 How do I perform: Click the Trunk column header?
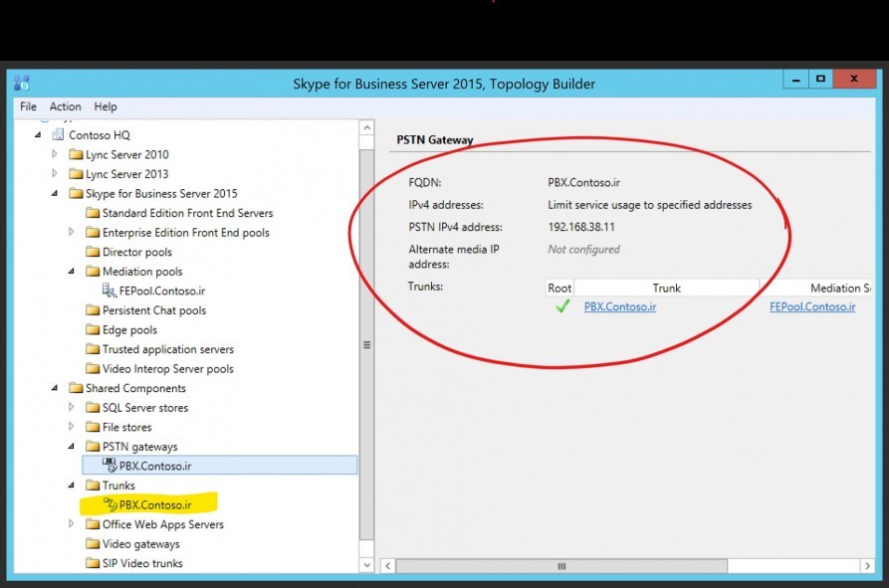coord(666,288)
